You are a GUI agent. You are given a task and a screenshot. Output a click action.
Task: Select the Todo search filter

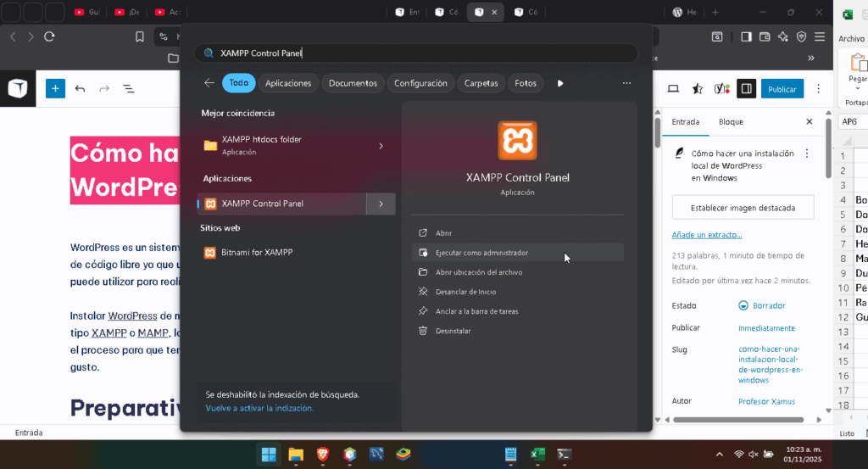click(238, 83)
